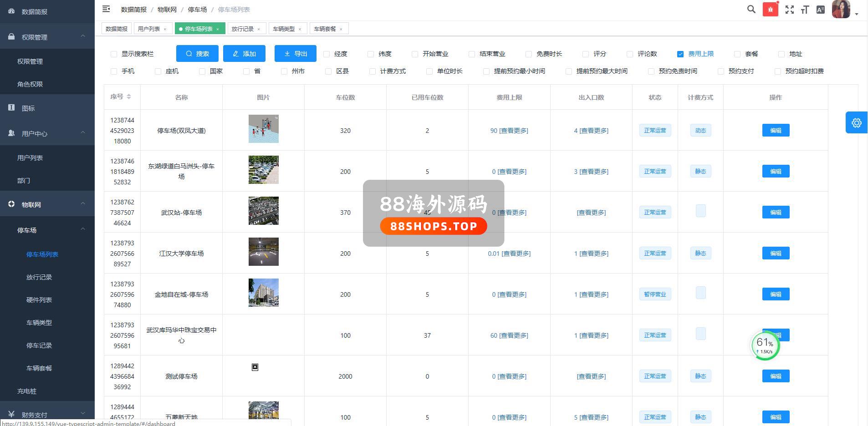Enable the 显示搜索栏 checkbox
Screen dimensions: 868x426
point(114,54)
